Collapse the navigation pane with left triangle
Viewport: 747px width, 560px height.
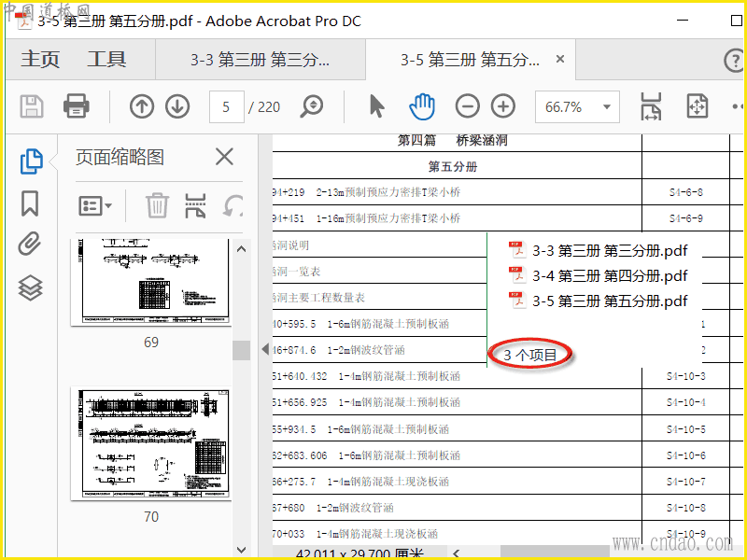[x=265, y=349]
